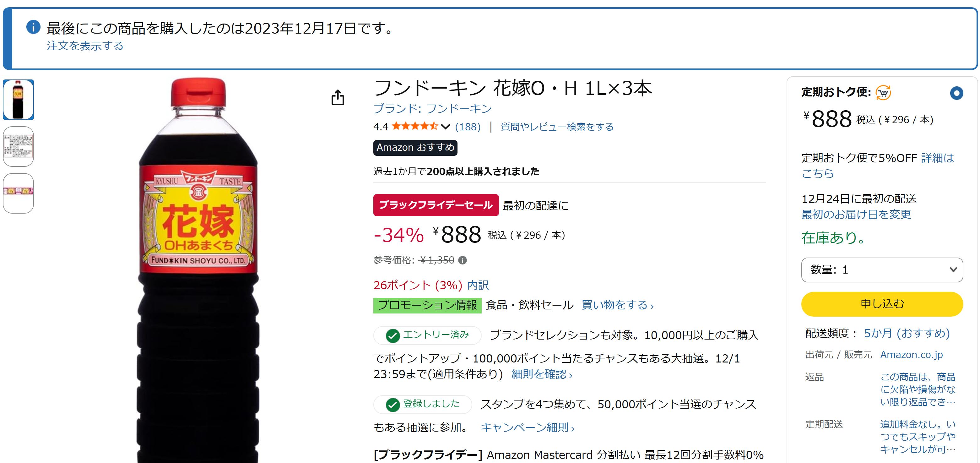Click the info icon in purchase notice

click(x=34, y=27)
